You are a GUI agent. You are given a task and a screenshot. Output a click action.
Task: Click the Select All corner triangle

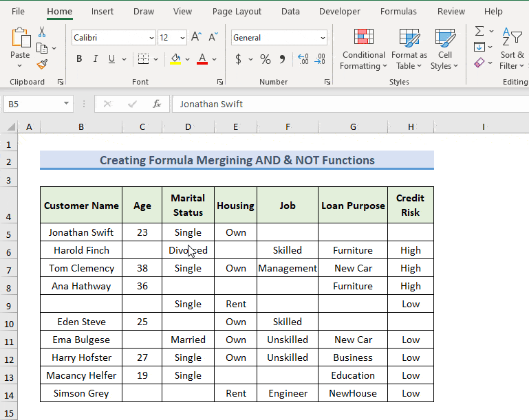(x=11, y=126)
